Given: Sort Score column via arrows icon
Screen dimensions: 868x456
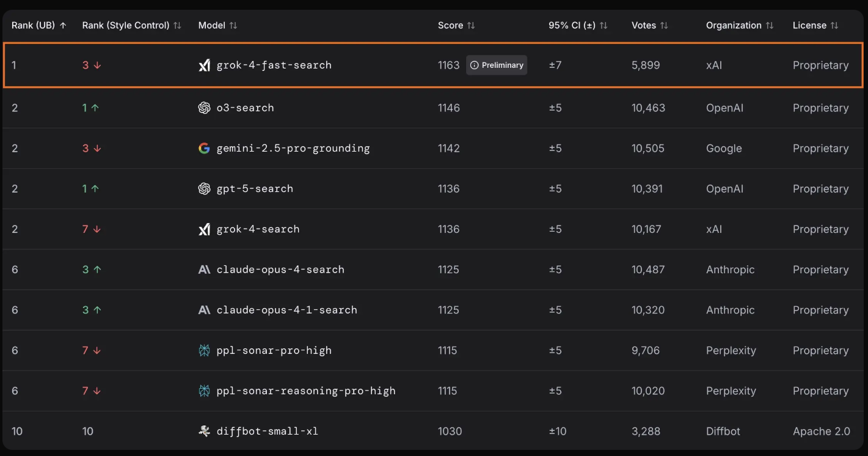Looking at the screenshot, I should [x=471, y=26].
